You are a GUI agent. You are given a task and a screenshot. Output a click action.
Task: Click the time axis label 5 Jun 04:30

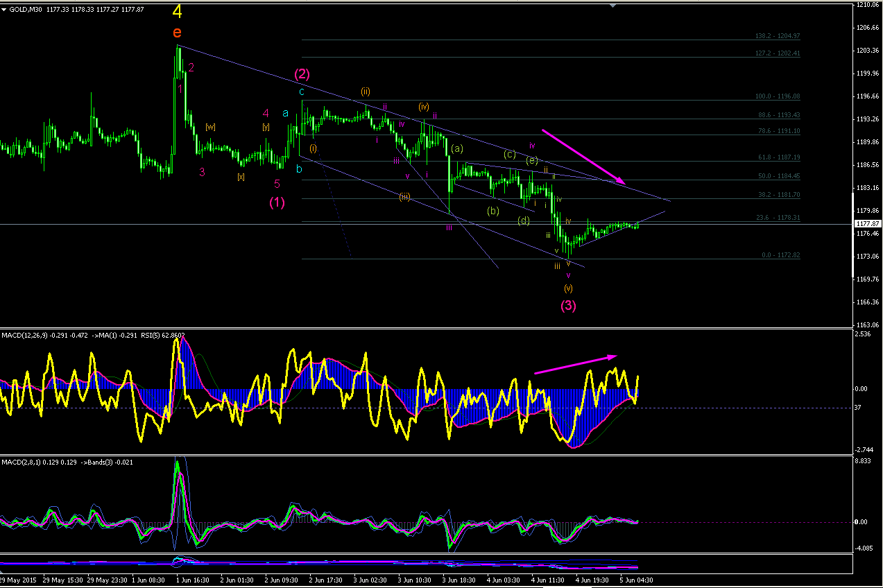(x=636, y=580)
